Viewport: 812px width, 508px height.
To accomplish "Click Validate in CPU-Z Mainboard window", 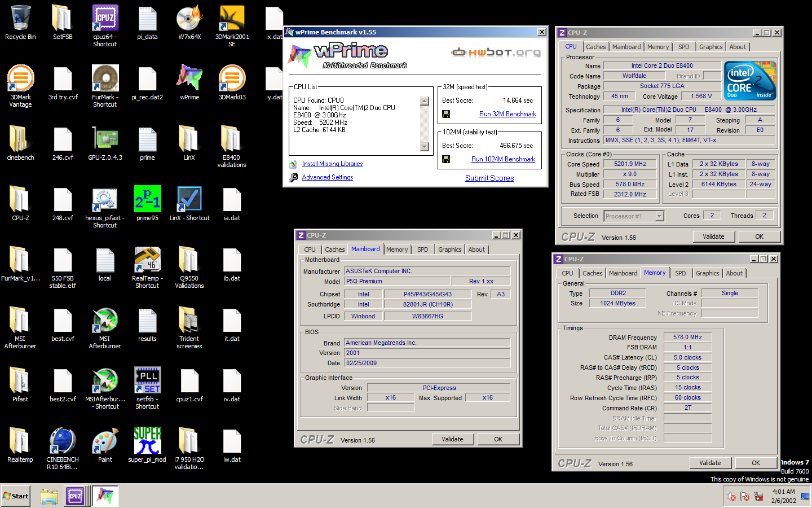I will [452, 439].
